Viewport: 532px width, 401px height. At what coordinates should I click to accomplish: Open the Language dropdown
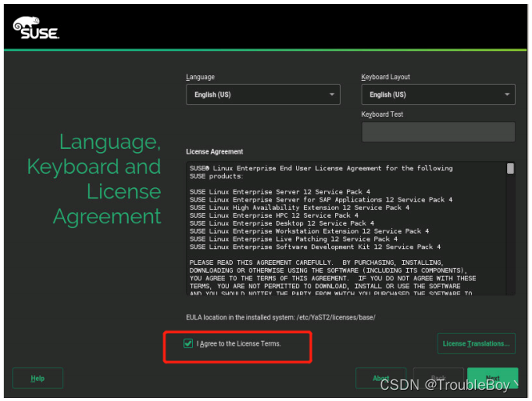coord(263,94)
